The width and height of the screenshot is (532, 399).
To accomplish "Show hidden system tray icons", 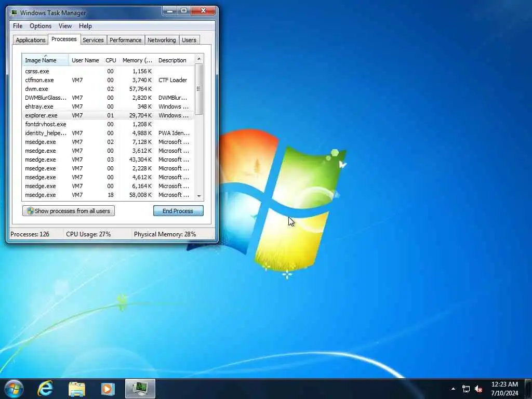I will pos(453,389).
